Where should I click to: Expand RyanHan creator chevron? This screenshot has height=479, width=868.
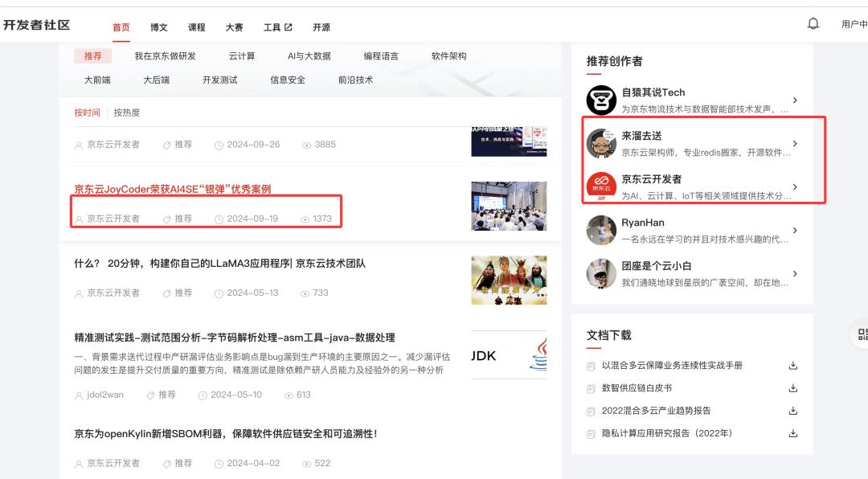[795, 230]
